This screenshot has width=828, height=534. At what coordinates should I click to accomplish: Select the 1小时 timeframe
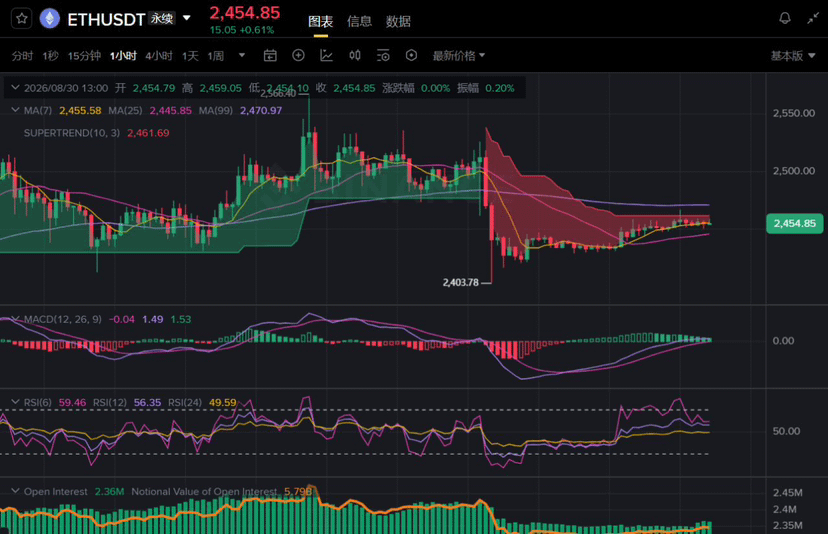coord(123,56)
